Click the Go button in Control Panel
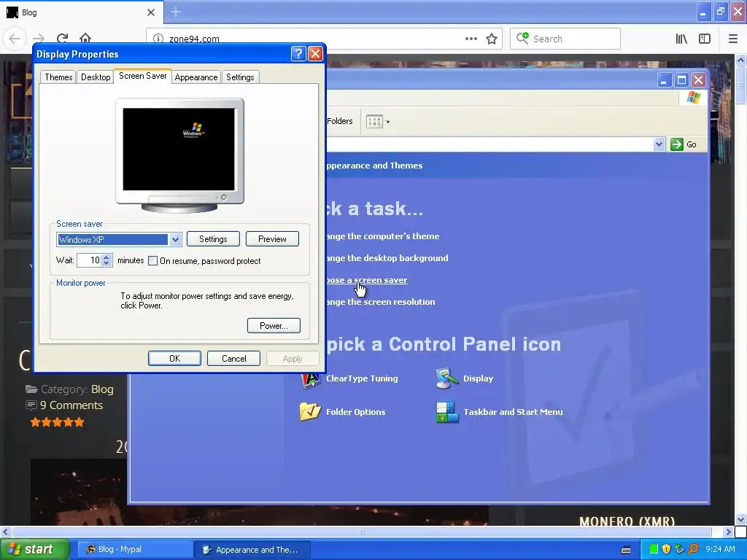This screenshot has width=747, height=560. tap(684, 144)
